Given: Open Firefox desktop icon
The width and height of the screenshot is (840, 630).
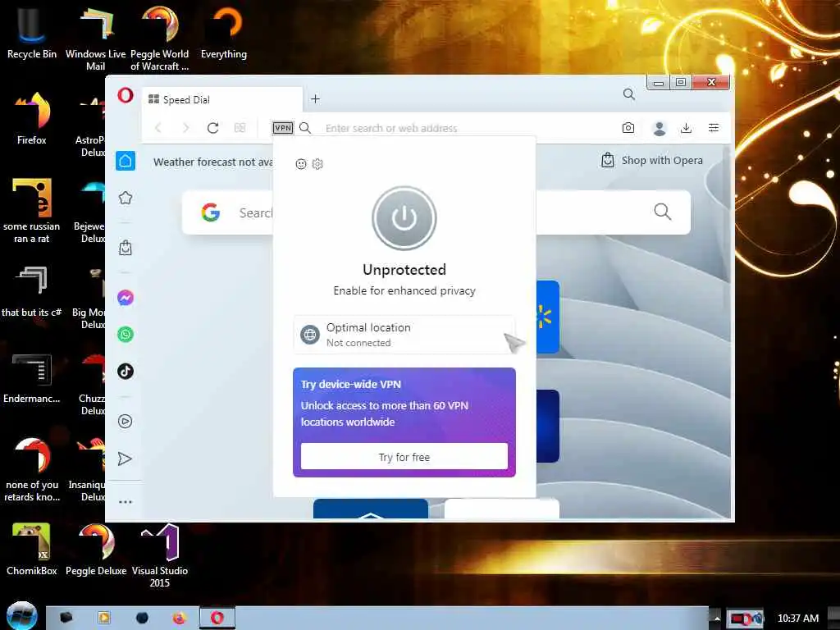Looking at the screenshot, I should point(32,118).
